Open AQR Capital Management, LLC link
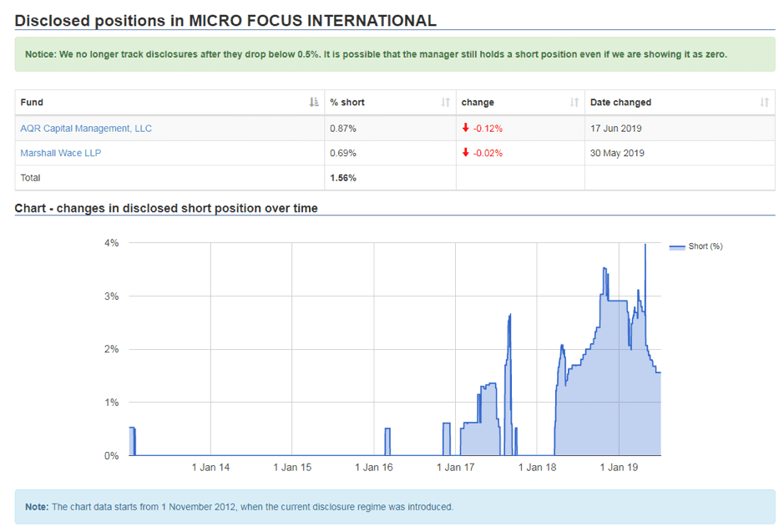Screen dimensions: 784x532 pos(86,129)
